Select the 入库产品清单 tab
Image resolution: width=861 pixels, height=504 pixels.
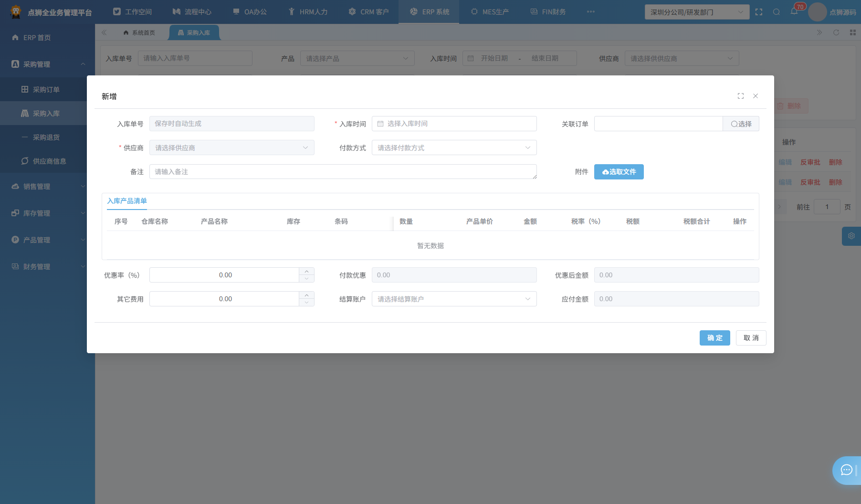(127, 201)
